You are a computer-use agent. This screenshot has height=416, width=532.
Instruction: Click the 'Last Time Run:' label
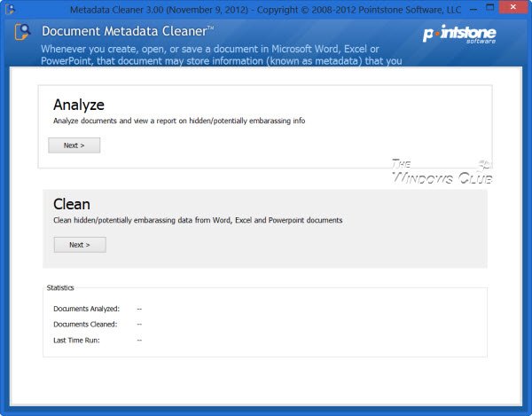coord(76,341)
